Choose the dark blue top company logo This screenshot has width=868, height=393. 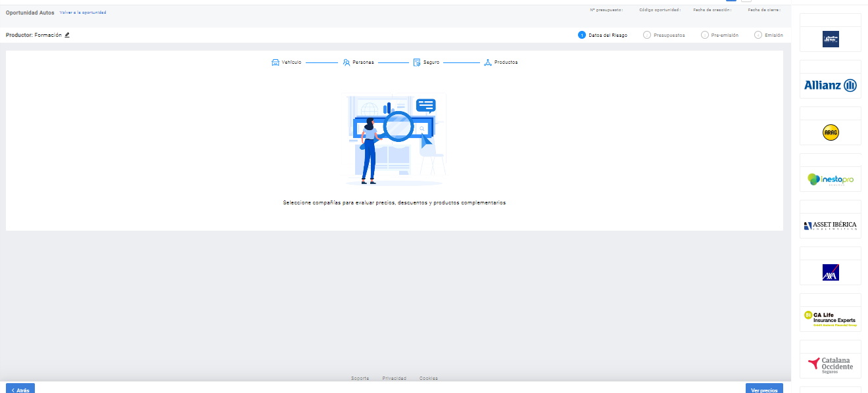(831, 39)
